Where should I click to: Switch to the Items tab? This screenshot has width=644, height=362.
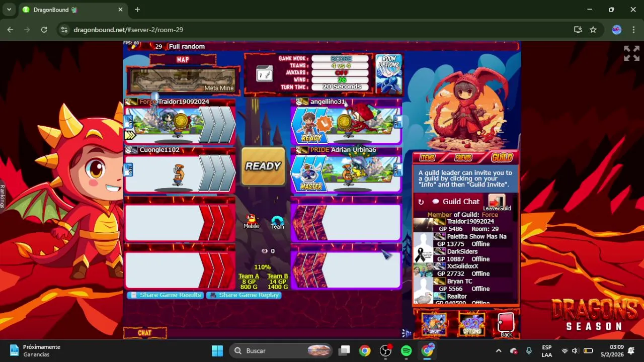[428, 158]
